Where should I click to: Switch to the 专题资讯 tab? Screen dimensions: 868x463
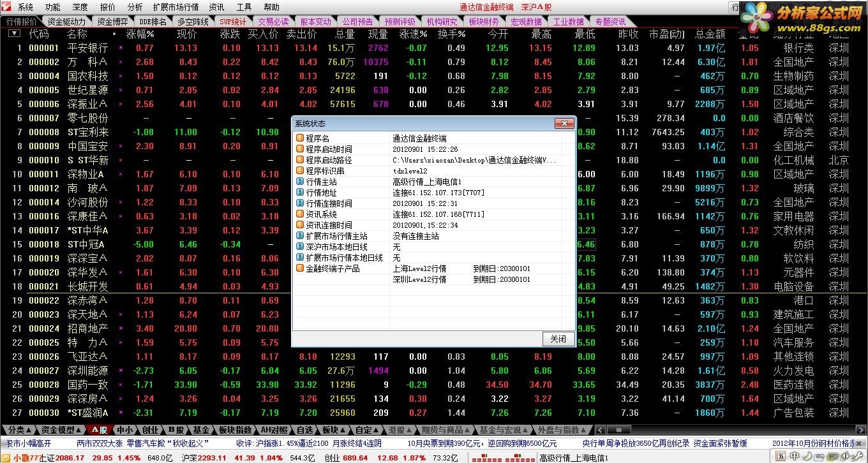[x=610, y=22]
